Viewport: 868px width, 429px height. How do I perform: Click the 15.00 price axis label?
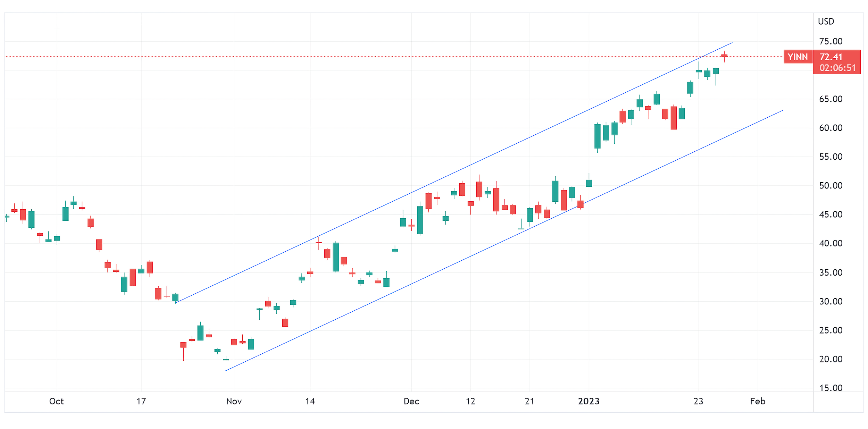(831, 388)
